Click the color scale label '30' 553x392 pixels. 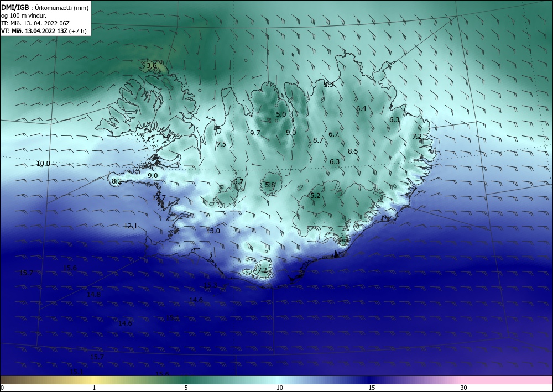(x=463, y=388)
